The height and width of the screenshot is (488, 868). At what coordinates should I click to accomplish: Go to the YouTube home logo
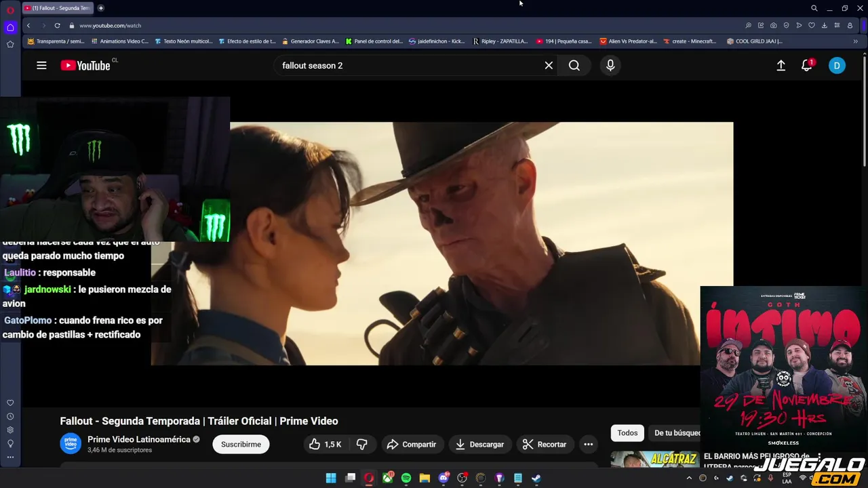click(x=85, y=65)
